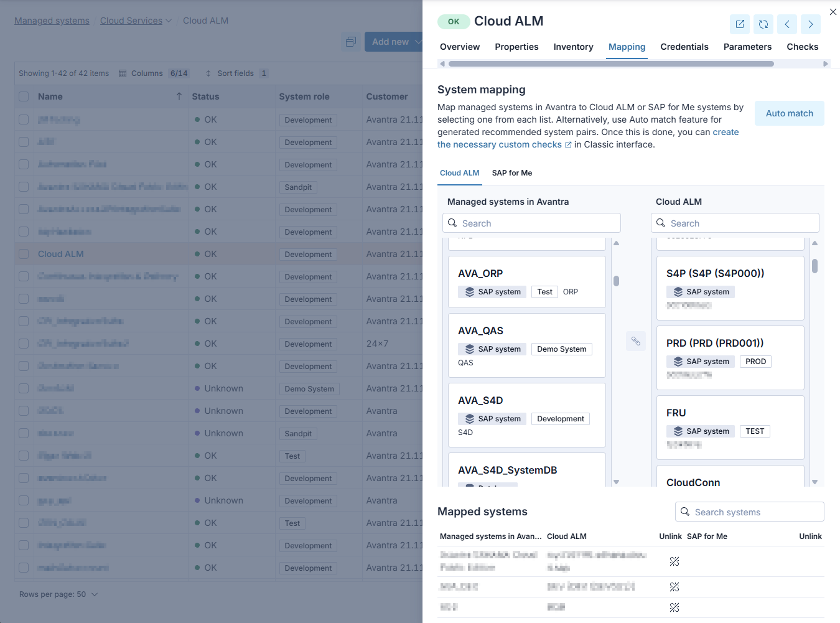The image size is (840, 623).
Task: Select the Cloud ALM sub-tab
Action: coord(460,173)
